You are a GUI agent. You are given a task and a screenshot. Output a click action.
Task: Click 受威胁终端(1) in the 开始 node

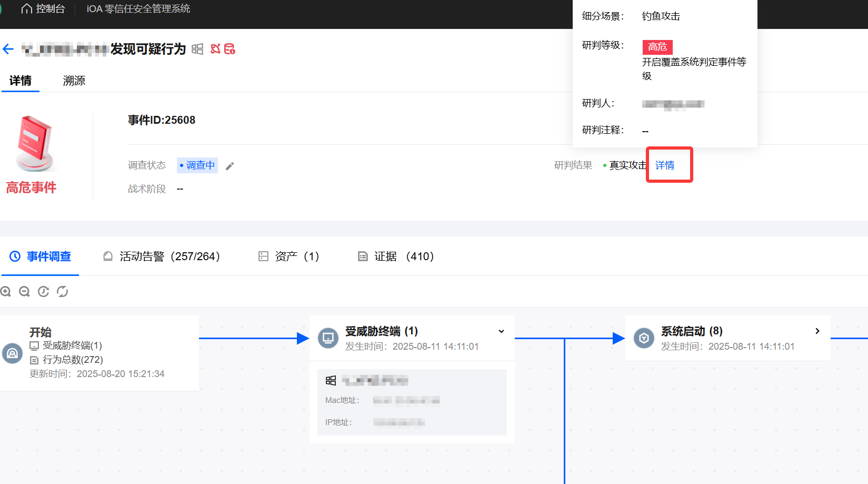tap(66, 345)
